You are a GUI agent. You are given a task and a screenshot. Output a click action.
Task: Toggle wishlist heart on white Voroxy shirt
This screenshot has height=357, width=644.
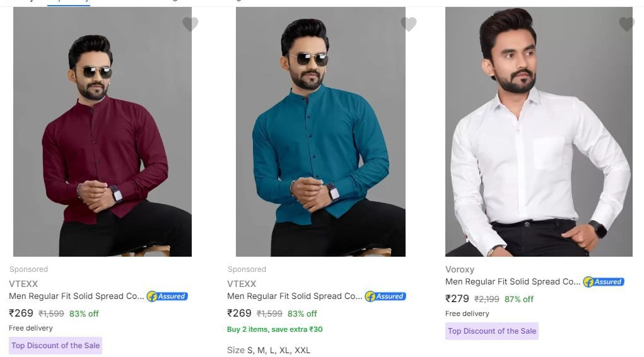tap(626, 24)
